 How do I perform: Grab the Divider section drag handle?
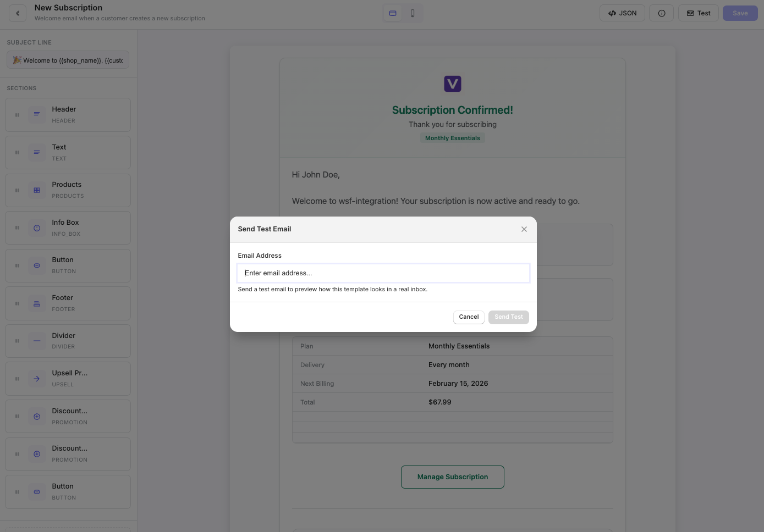(17, 341)
